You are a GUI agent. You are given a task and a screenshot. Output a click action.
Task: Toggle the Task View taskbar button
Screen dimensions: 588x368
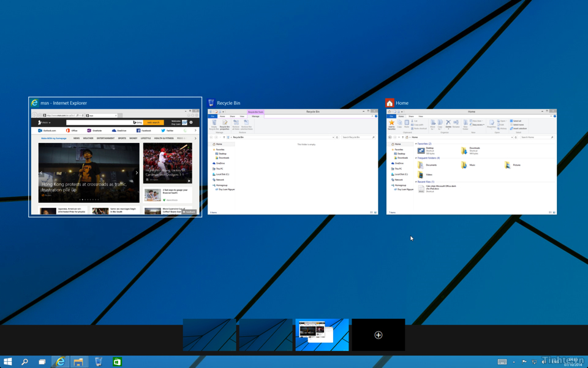point(42,362)
